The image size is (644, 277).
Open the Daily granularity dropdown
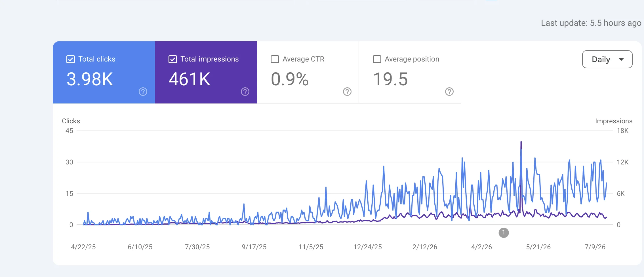(x=607, y=59)
